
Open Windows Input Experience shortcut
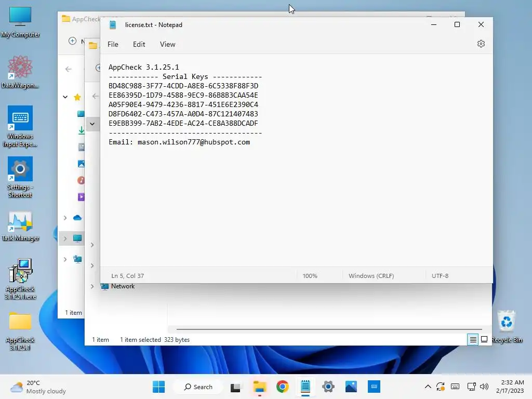[20, 126]
